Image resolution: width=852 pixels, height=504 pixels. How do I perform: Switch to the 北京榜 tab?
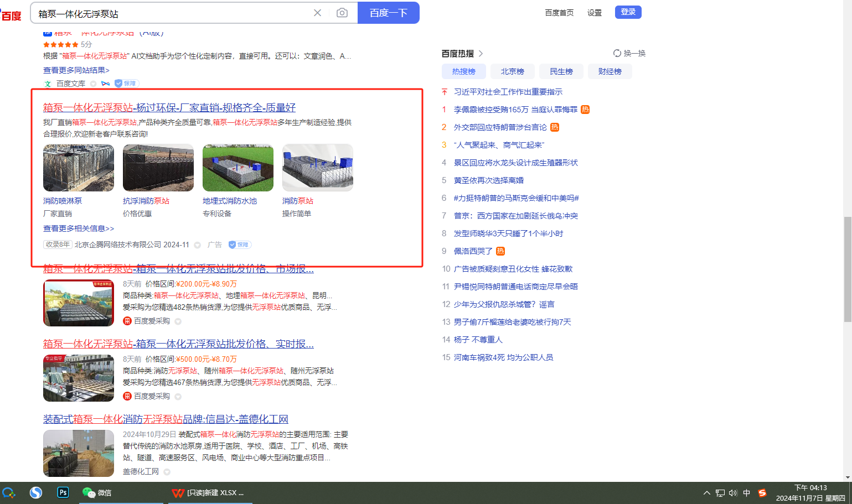tap(513, 71)
